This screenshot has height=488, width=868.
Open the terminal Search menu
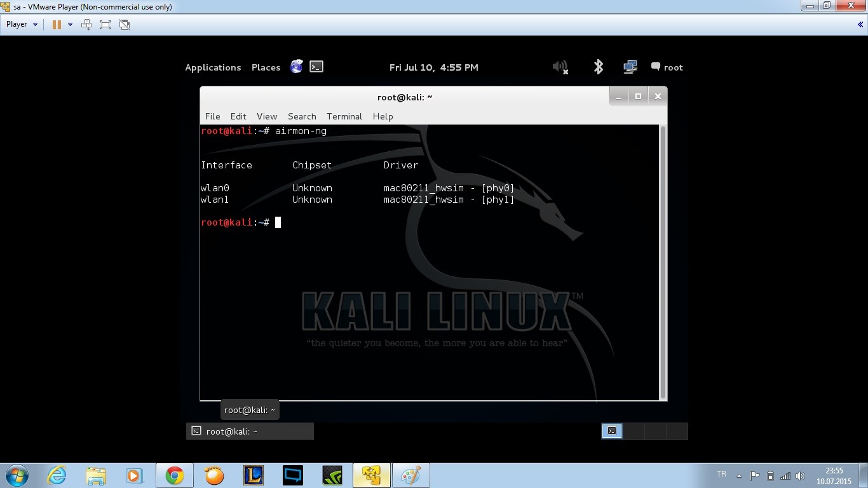(x=302, y=116)
